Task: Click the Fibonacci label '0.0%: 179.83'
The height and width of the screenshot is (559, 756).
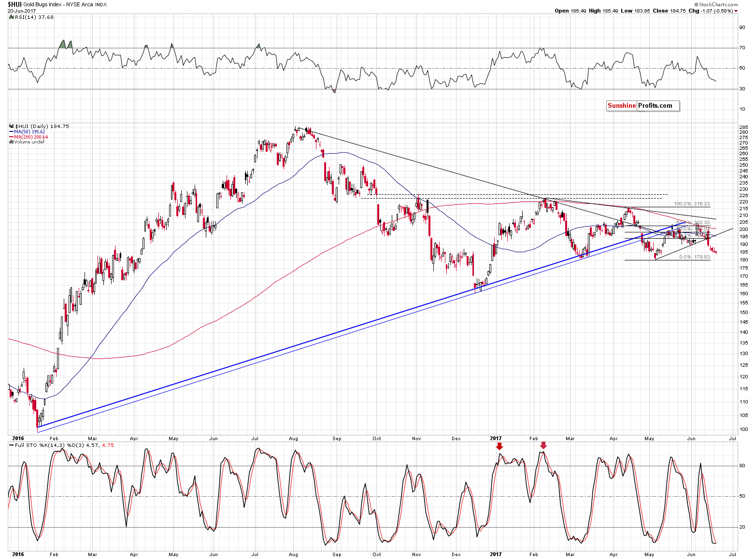Action: (x=695, y=257)
